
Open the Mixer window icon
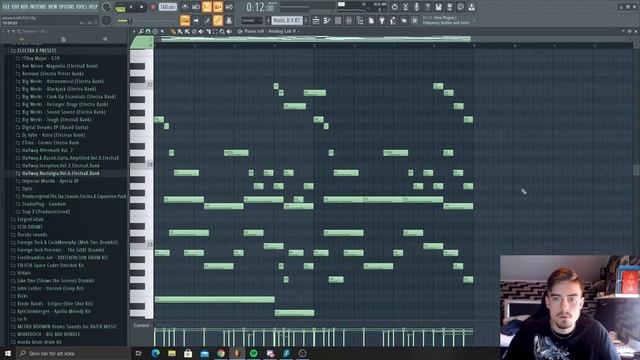tap(349, 20)
